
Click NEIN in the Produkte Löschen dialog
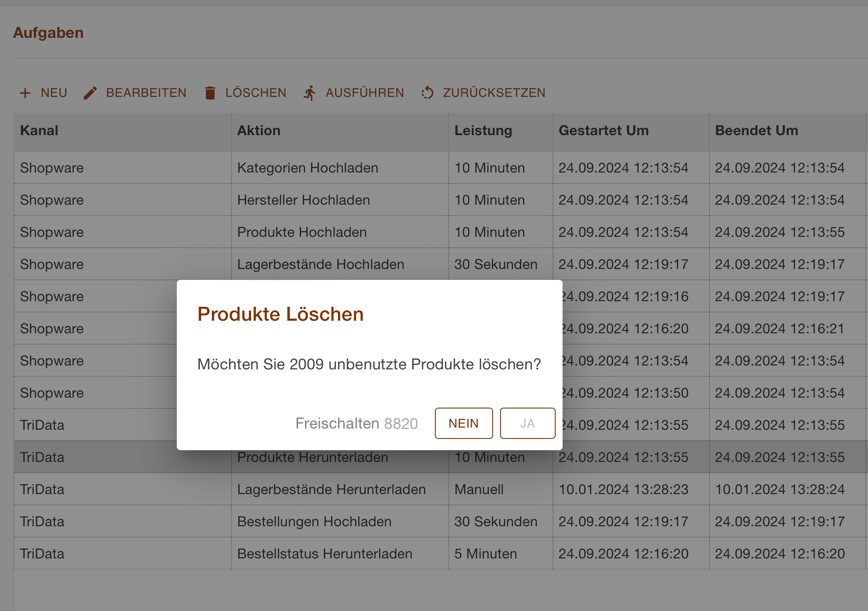click(464, 423)
